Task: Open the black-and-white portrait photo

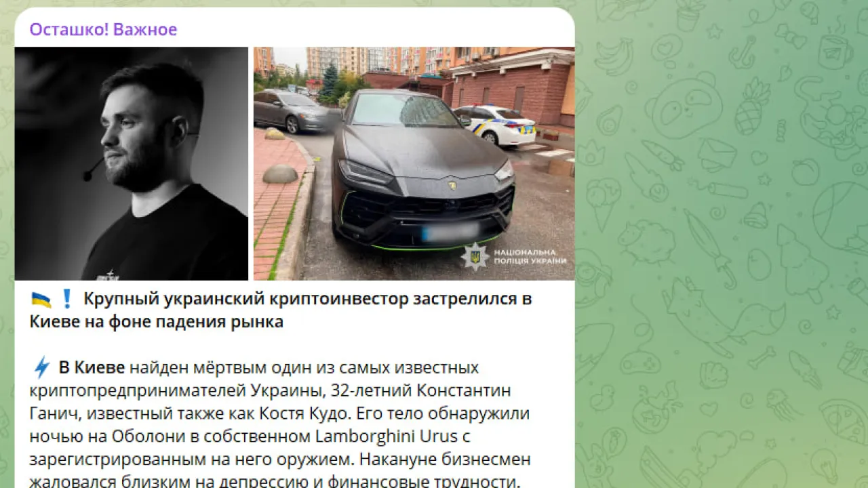Action: pyautogui.click(x=132, y=163)
